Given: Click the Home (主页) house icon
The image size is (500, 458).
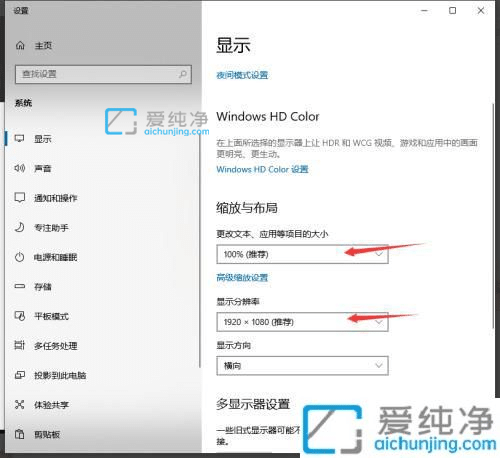Looking at the screenshot, I should [20, 45].
